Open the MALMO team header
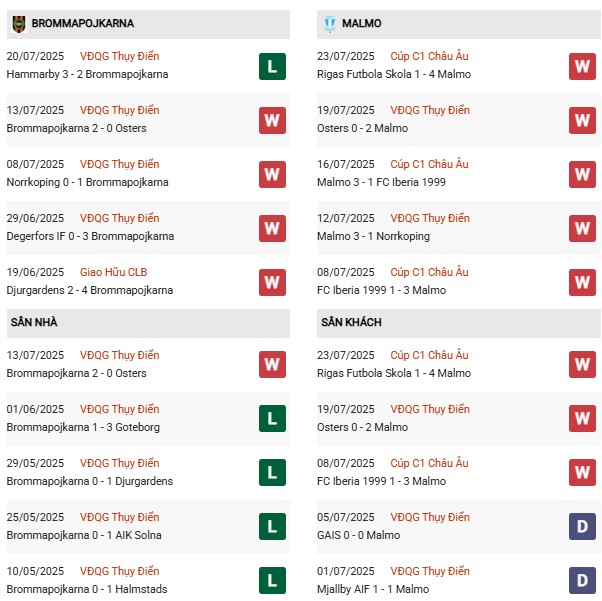The height and width of the screenshot is (601, 602). (x=361, y=23)
